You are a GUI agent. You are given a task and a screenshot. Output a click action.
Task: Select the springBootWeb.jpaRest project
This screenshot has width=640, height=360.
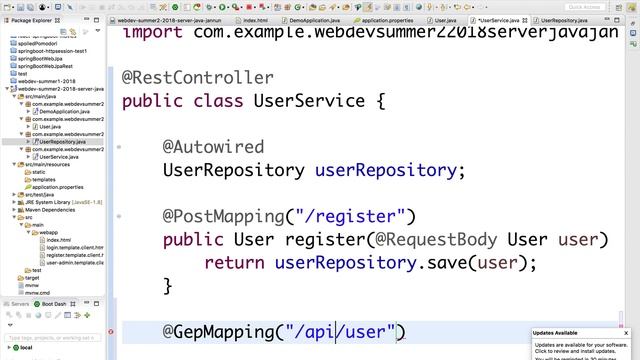point(45,66)
